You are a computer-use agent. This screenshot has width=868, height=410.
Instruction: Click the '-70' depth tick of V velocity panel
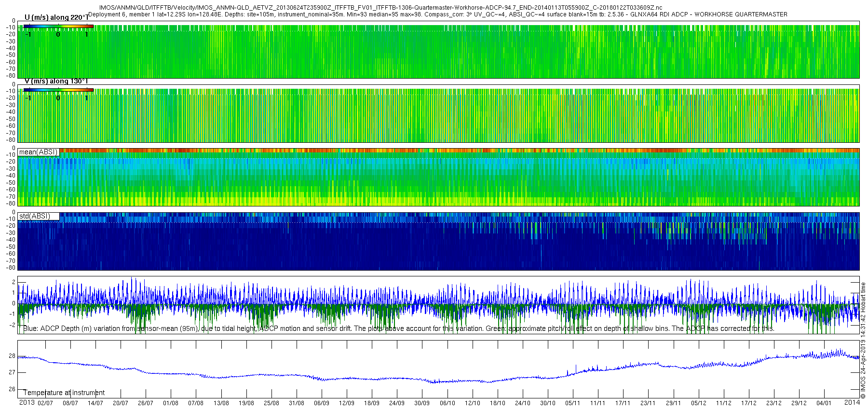(11, 133)
